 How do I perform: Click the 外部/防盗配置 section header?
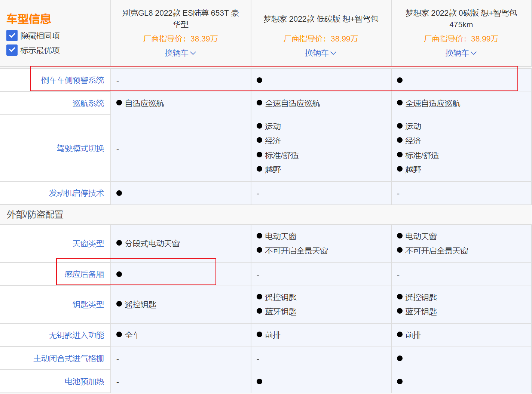tap(34, 215)
